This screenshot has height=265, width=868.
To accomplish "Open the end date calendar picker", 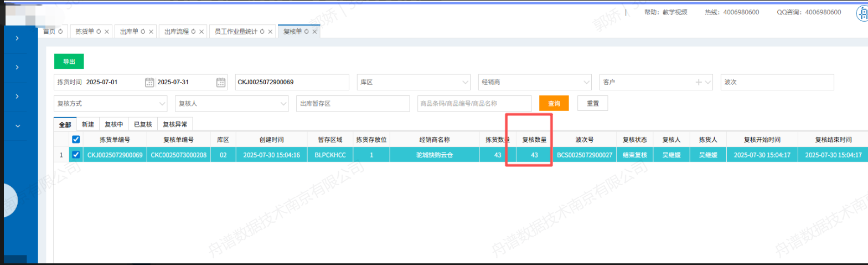I will coord(221,82).
